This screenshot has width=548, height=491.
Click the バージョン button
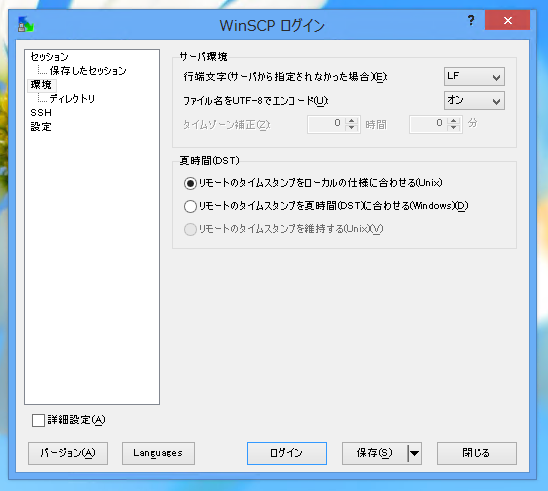tap(68, 453)
